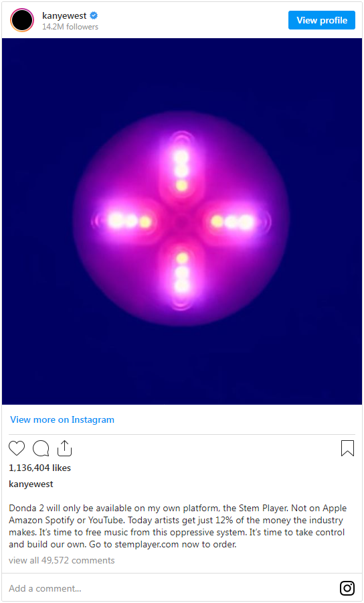Click the kanyewest name above the caption
This screenshot has height=603, width=364.
31,484
